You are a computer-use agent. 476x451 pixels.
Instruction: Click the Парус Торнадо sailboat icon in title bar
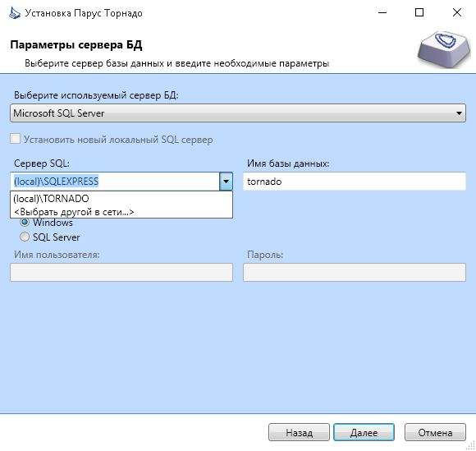click(15, 13)
